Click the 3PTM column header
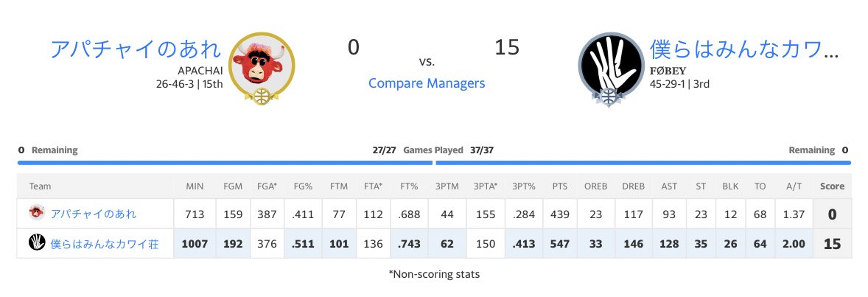Viewport: 868px width, 297px height. coord(447,186)
